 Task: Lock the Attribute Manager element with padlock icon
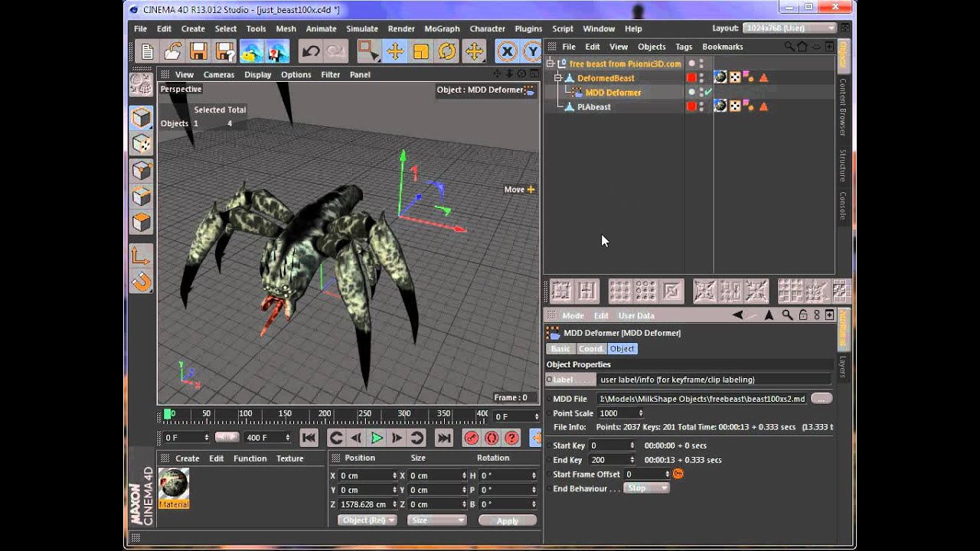[803, 315]
